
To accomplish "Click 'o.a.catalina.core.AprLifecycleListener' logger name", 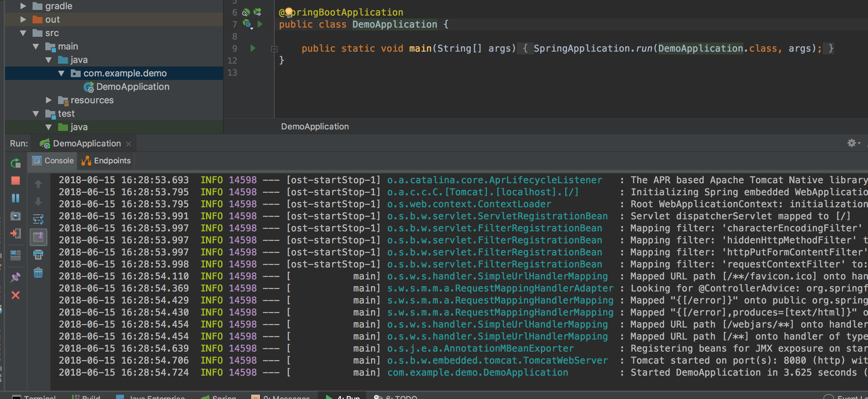I will pos(495,180).
